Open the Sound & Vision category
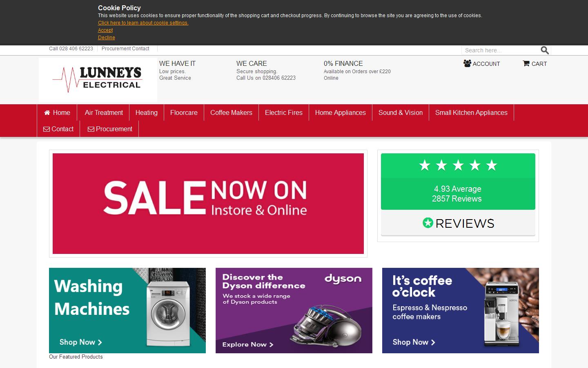Viewport: 588px width, 368px height. coord(400,112)
